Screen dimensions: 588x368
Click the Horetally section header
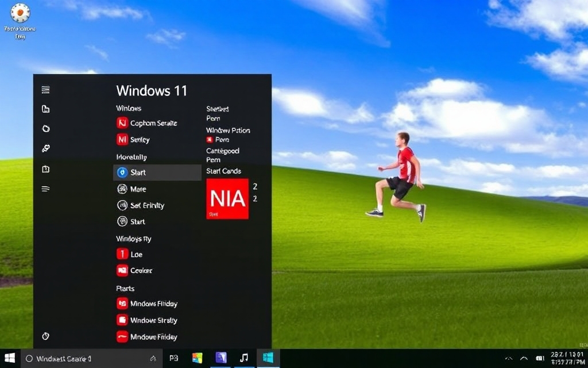point(131,157)
